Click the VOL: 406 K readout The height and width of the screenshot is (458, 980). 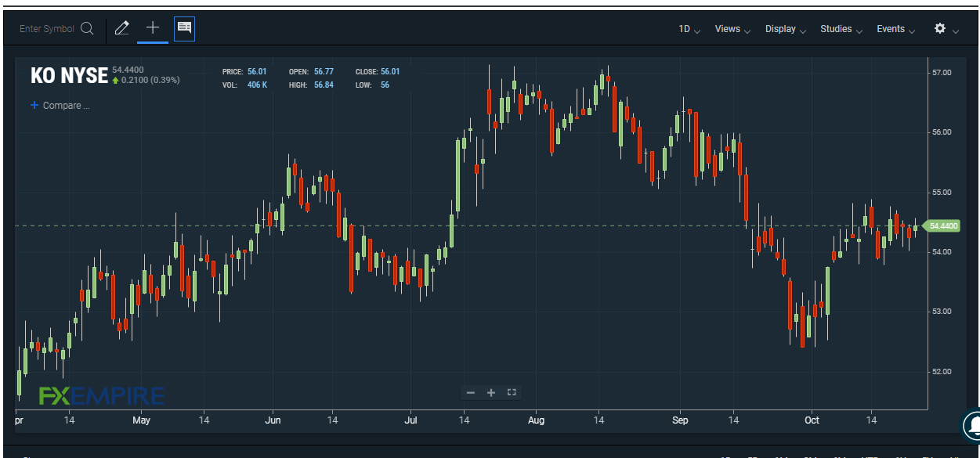click(x=244, y=85)
